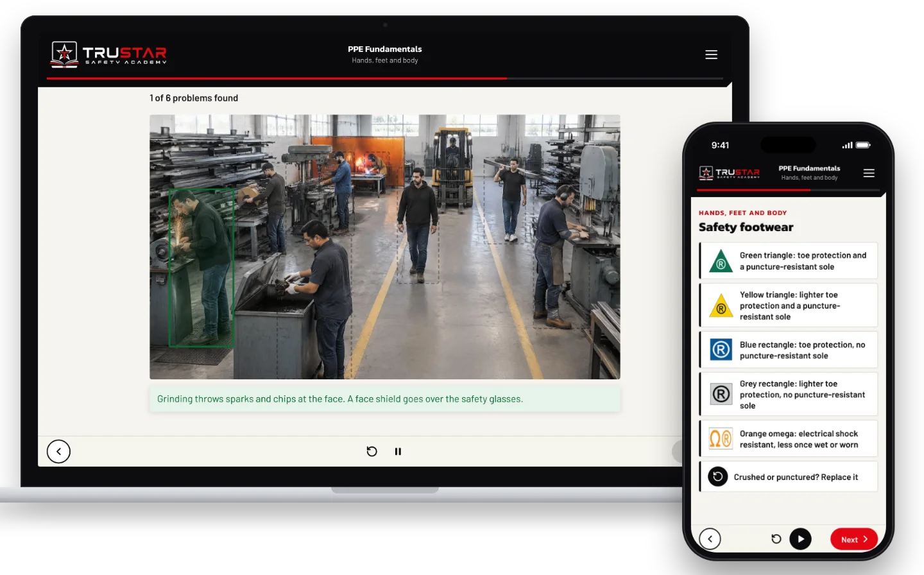This screenshot has height=575, width=924.
Task: Restart the laptop lesson with the replay icon
Action: point(372,451)
